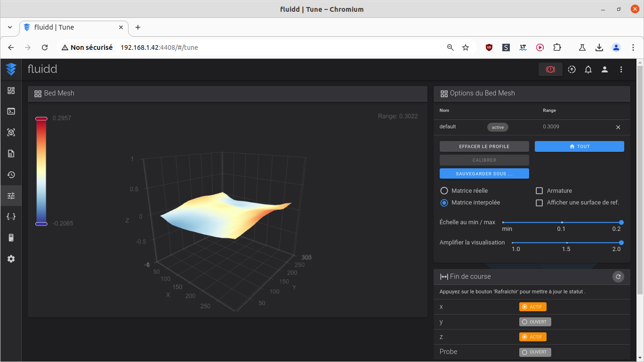This screenshot has height=362, width=644.
Task: Open the Configuration braces icon
Action: [x=11, y=217]
